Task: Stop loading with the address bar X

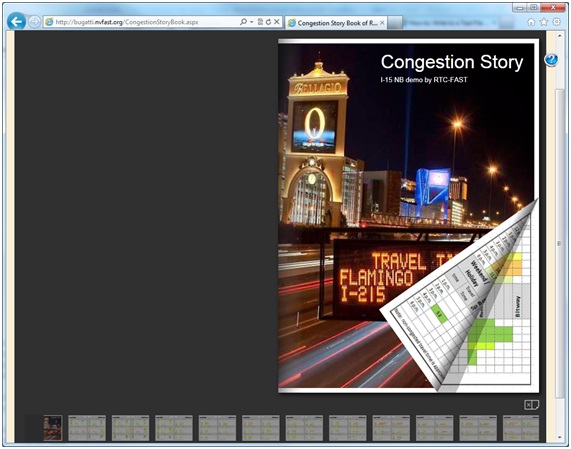Action: pyautogui.click(x=277, y=22)
